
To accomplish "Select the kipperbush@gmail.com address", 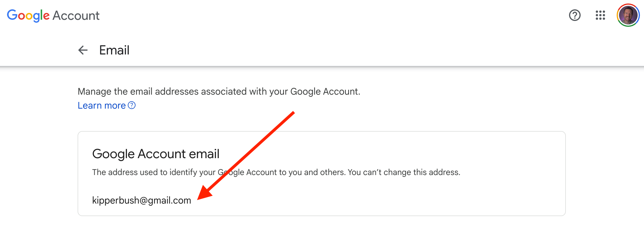I will point(142,200).
